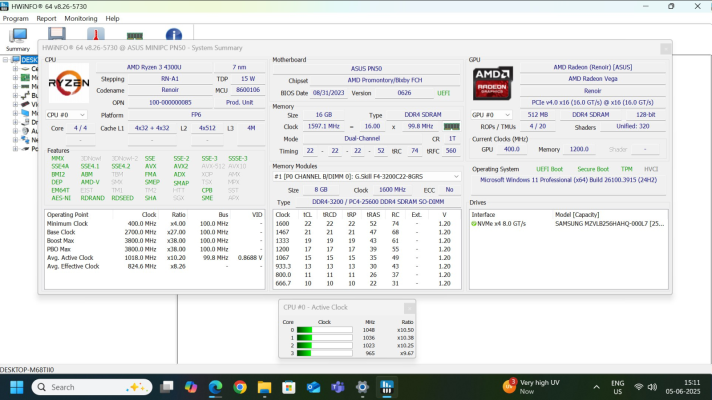Open Windows Settings gear on taskbar

click(362, 387)
